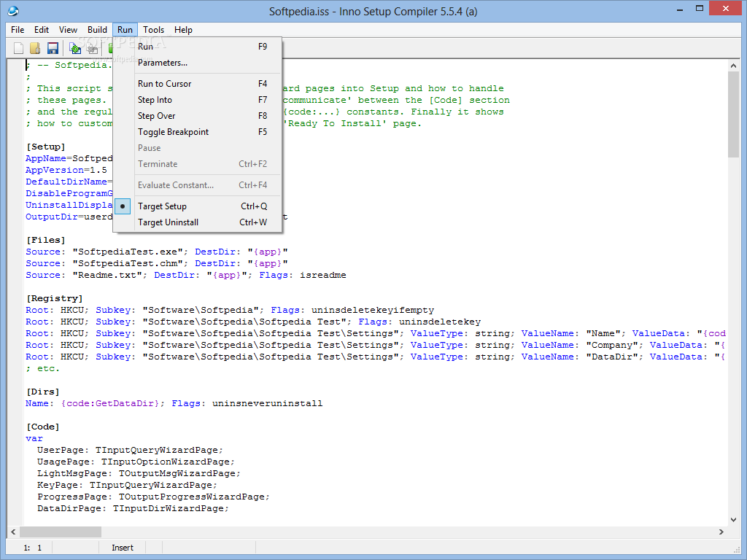
Task: Click the Open file folder icon
Action: click(35, 48)
